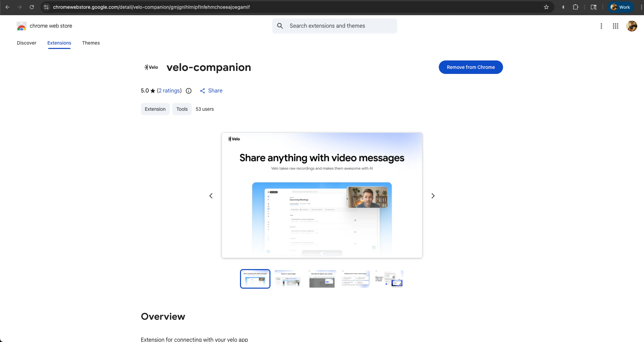This screenshot has width=644, height=342.
Task: Click the Extension category chip
Action: [155, 109]
